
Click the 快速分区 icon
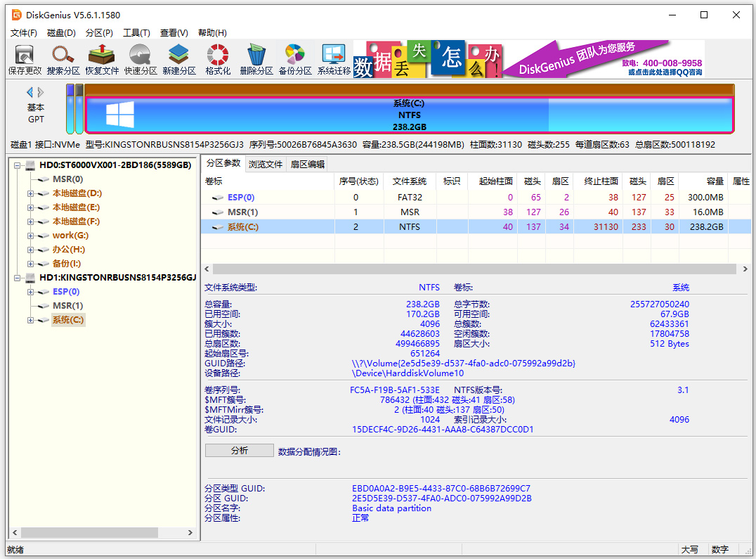(x=139, y=58)
